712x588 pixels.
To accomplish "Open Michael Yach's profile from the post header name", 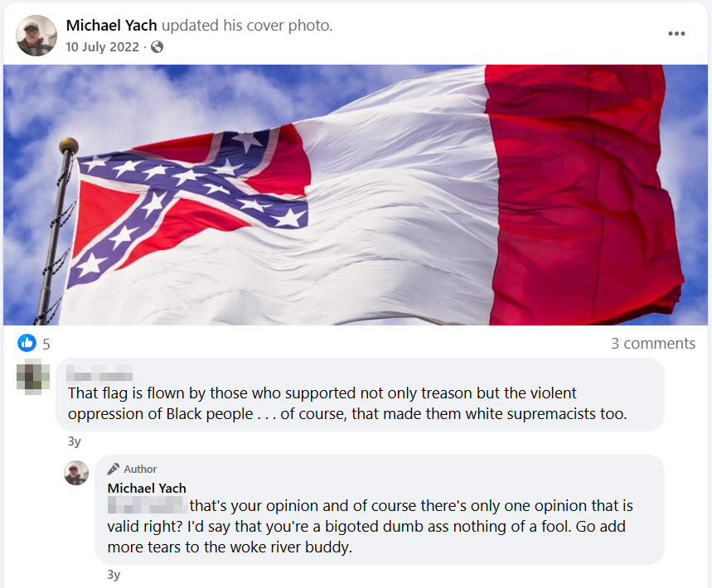I will (x=111, y=26).
